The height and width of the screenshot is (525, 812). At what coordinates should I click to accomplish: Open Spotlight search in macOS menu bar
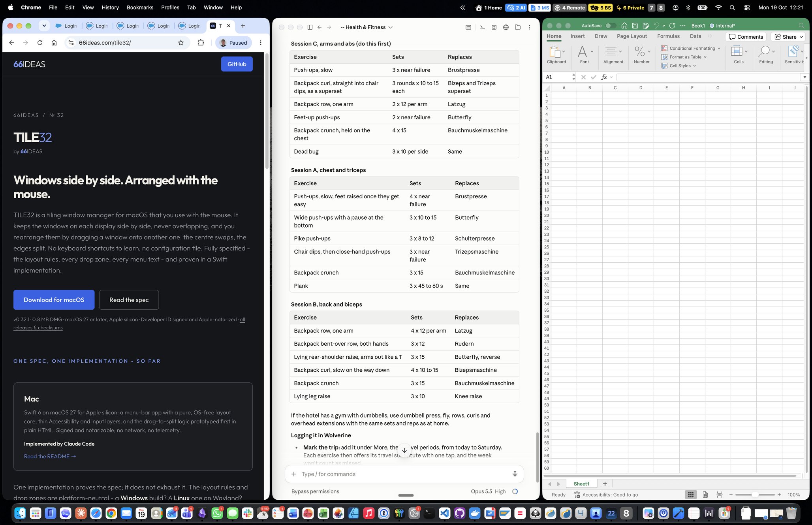click(x=733, y=8)
